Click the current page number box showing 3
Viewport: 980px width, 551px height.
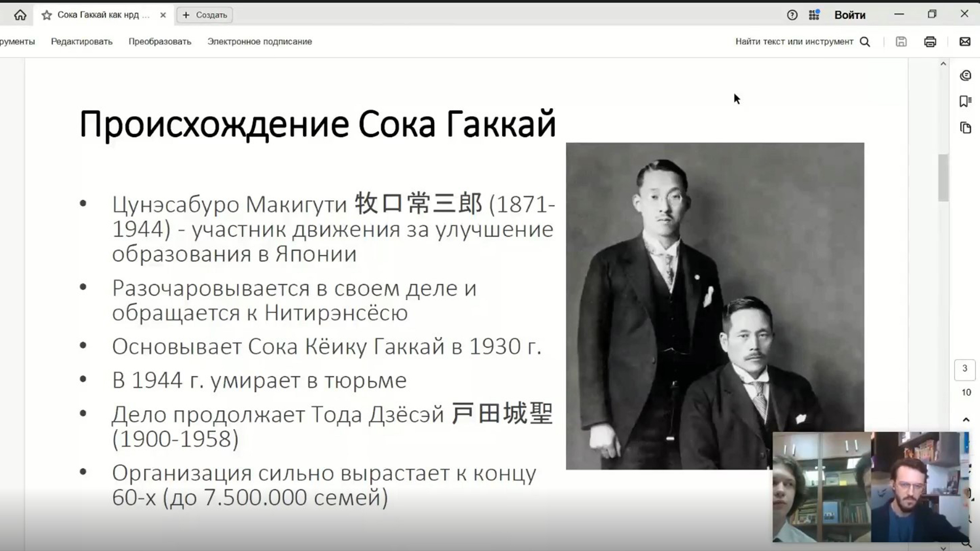tap(965, 369)
